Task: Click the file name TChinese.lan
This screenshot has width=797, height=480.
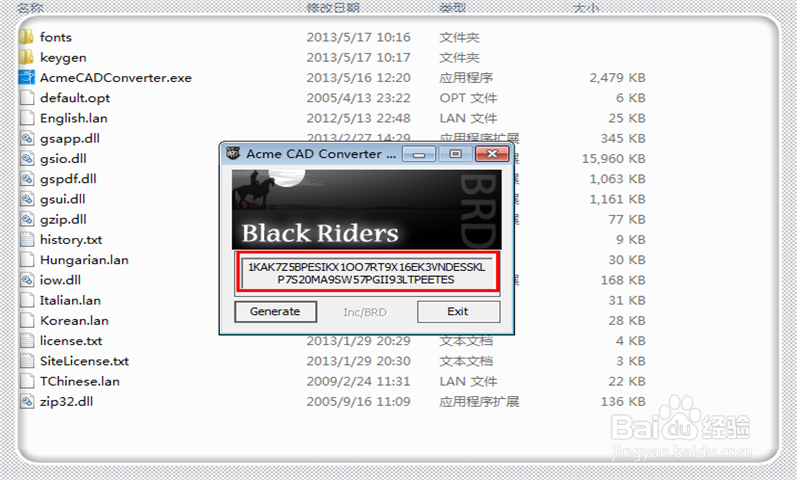Action: point(80,381)
